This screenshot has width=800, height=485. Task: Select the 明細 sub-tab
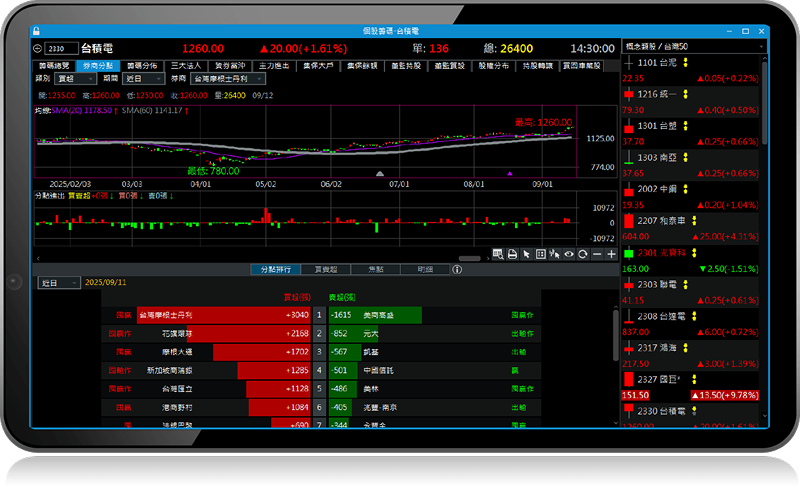(x=426, y=269)
